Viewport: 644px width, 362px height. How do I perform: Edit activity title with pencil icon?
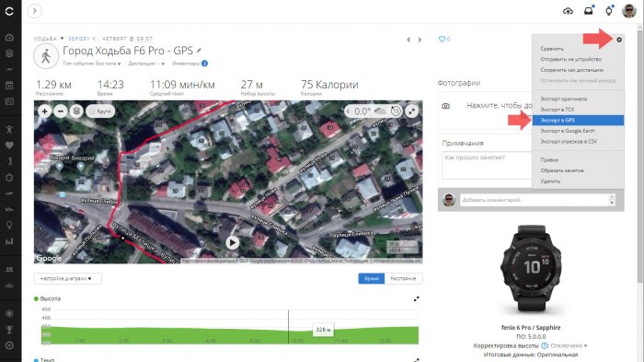(200, 51)
